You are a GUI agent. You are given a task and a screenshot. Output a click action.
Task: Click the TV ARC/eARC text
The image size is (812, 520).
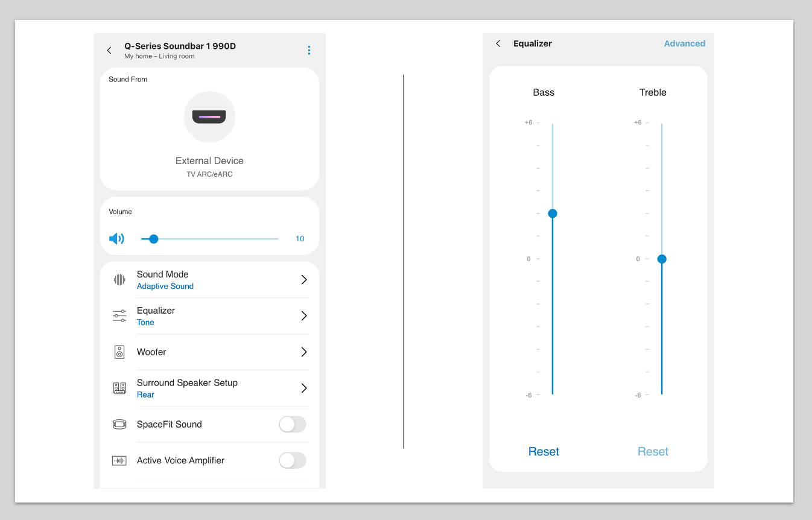click(x=209, y=174)
